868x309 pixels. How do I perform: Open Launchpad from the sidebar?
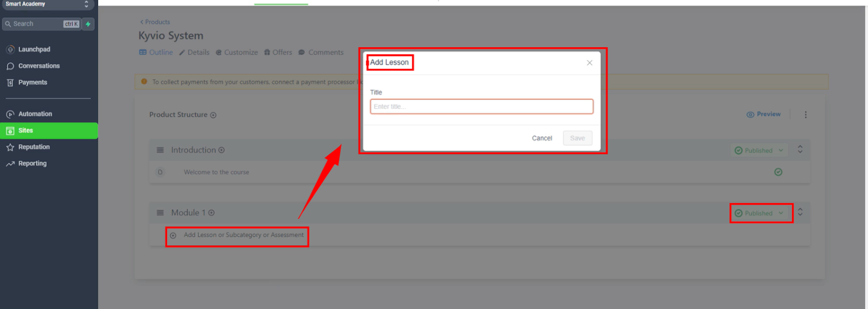click(34, 49)
